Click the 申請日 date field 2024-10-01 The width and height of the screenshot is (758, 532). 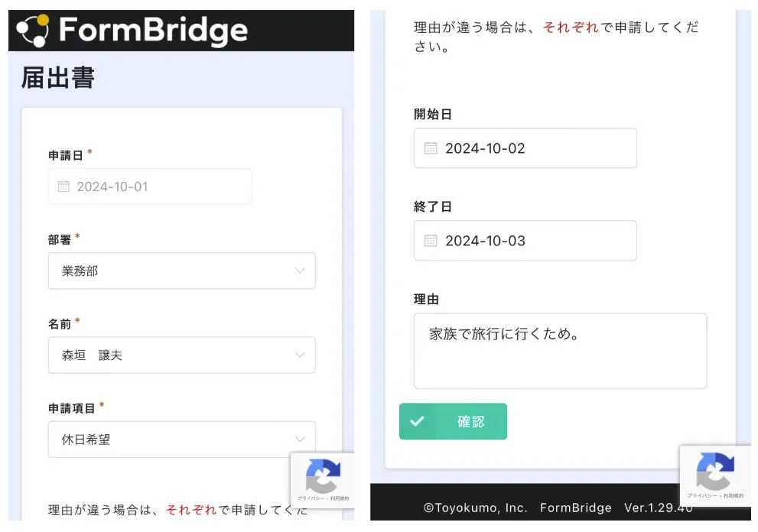tap(150, 187)
